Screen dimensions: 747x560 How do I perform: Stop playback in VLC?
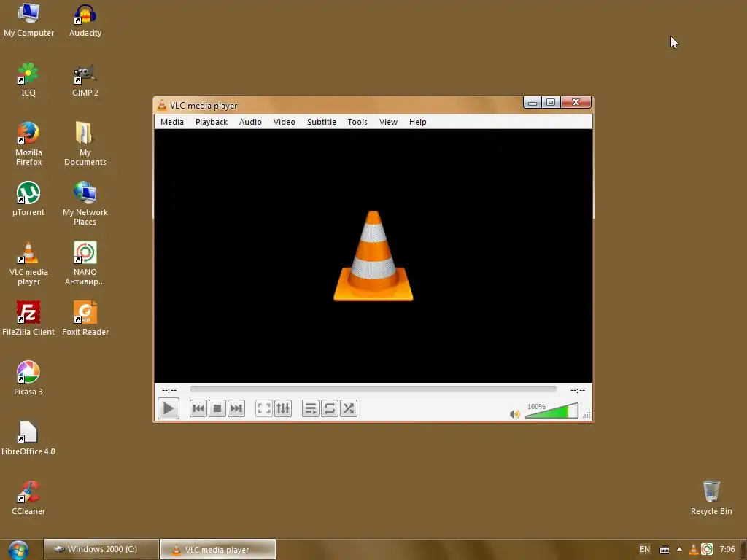[x=217, y=408]
